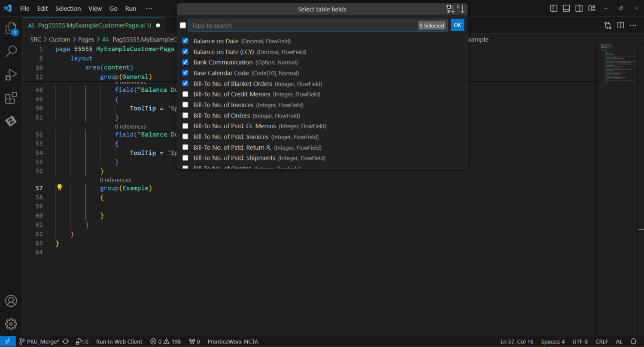
Task: Uncheck the Balance on Date field
Action: (x=185, y=41)
